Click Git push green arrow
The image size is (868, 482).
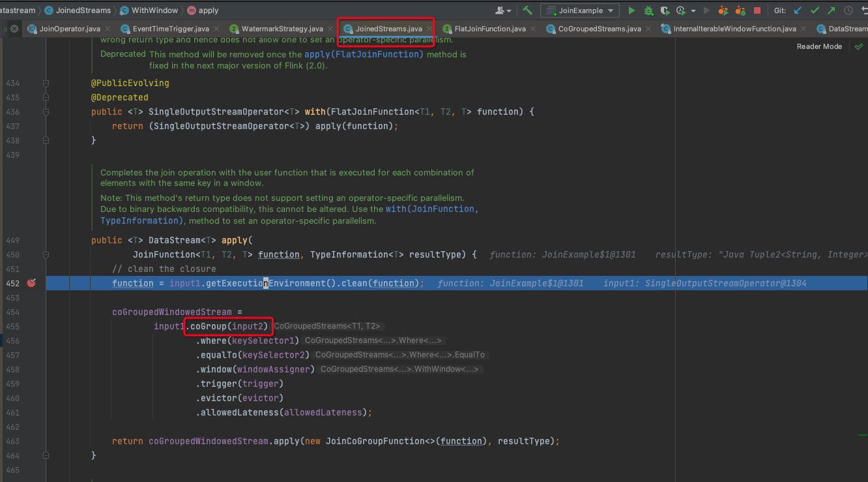tap(832, 10)
